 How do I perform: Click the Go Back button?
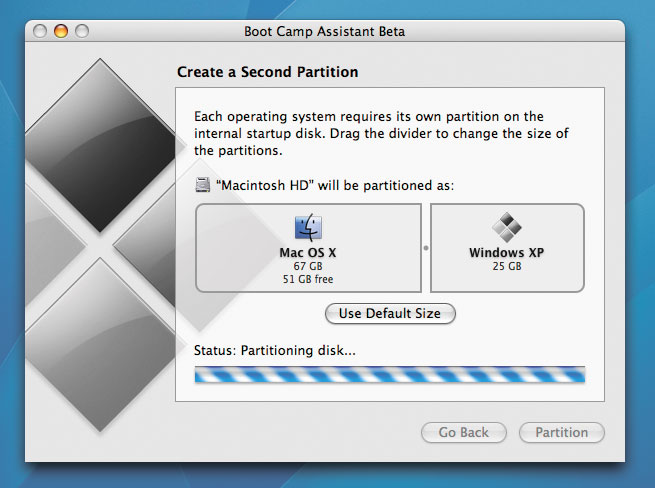[464, 432]
